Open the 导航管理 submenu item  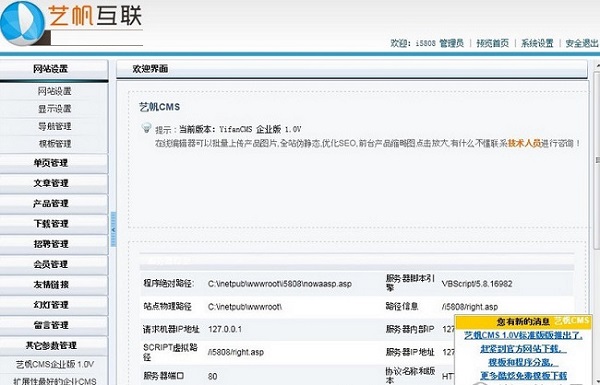(54, 126)
